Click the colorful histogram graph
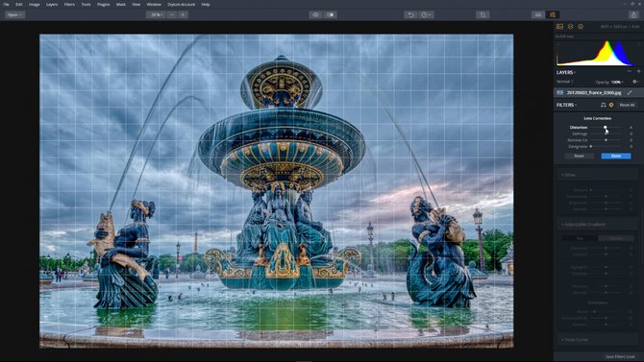 [x=597, y=53]
